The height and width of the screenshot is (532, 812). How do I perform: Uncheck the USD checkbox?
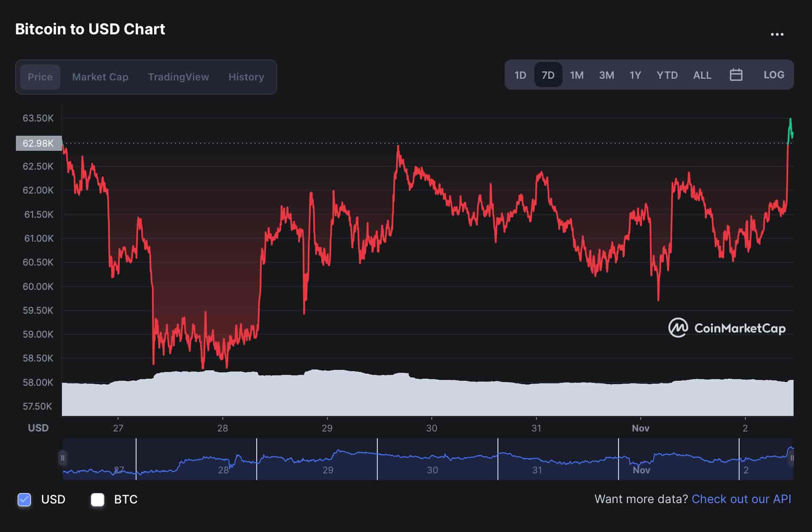tap(24, 499)
